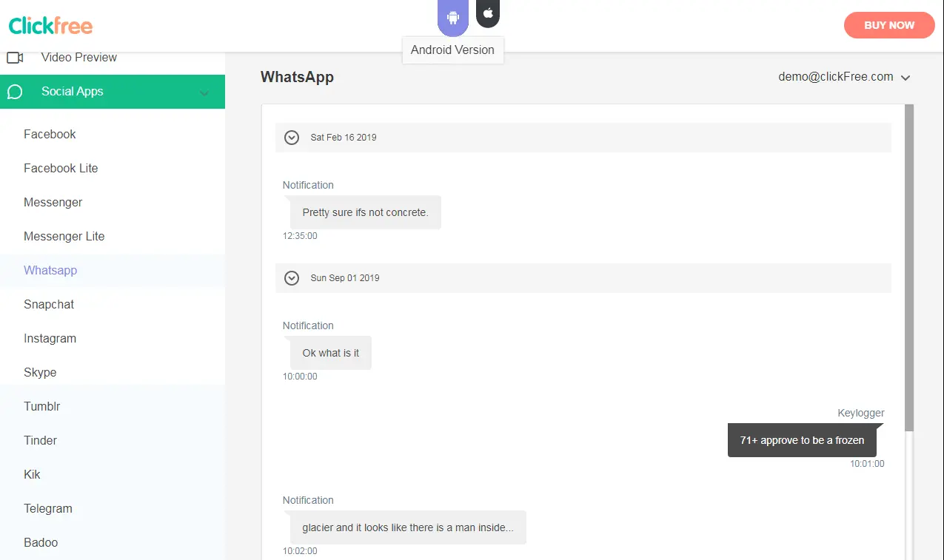The width and height of the screenshot is (944, 560).
Task: Click message 'glacier and it looks like there is a man inside...'
Action: 408,527
